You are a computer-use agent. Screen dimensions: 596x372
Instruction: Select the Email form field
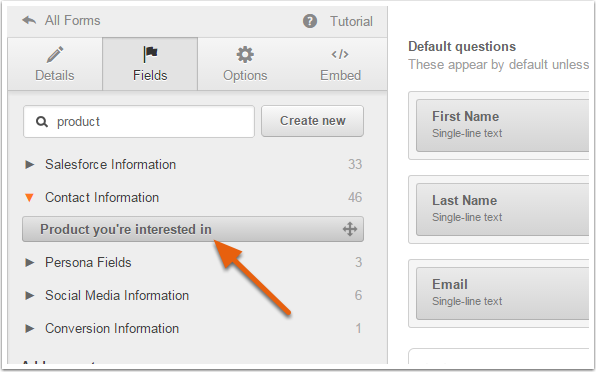click(502, 293)
